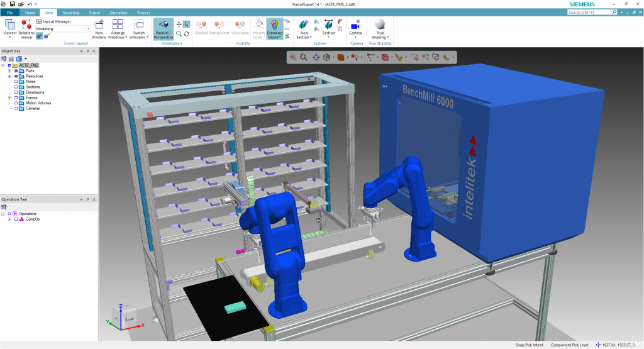Click the measurement ruler icon in viewport toolbar
The image size is (644, 349).
[x=447, y=57]
